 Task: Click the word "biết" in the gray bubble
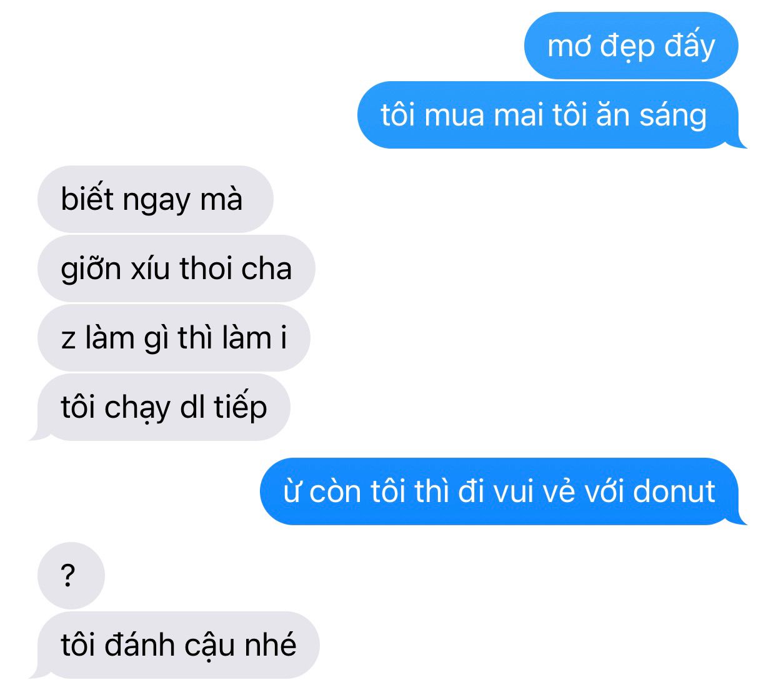point(88,199)
